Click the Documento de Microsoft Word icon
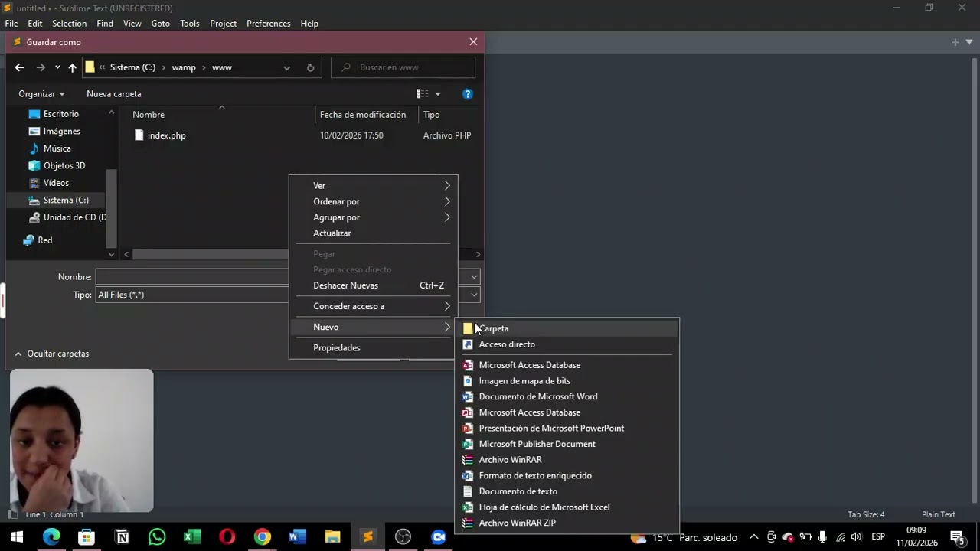 click(468, 396)
